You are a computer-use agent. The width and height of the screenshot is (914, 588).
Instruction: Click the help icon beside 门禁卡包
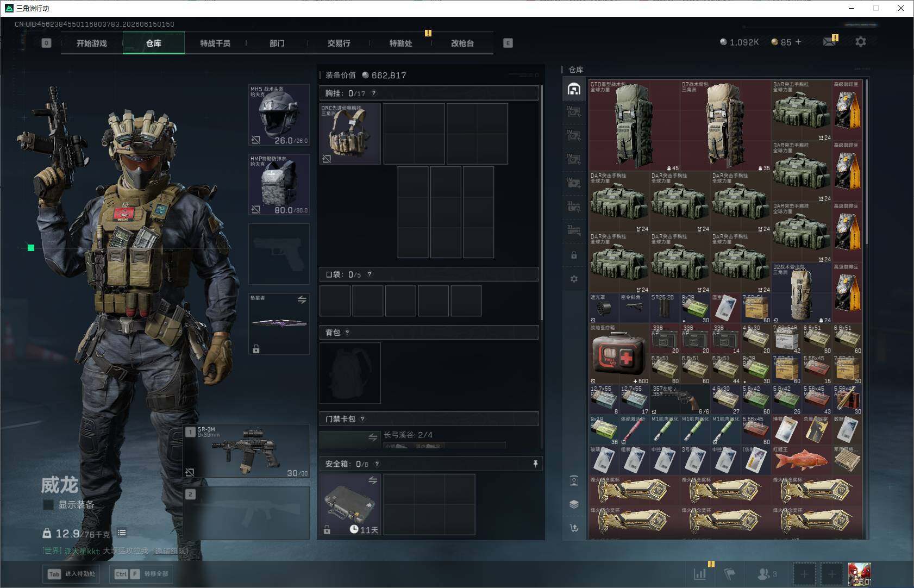(x=362, y=419)
